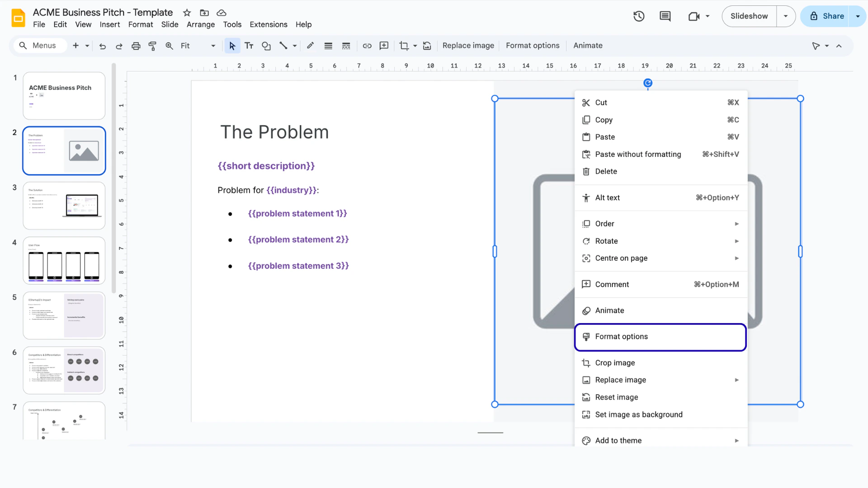Image resolution: width=868 pixels, height=488 pixels.
Task: Open the Extensions menu
Action: (268, 24)
